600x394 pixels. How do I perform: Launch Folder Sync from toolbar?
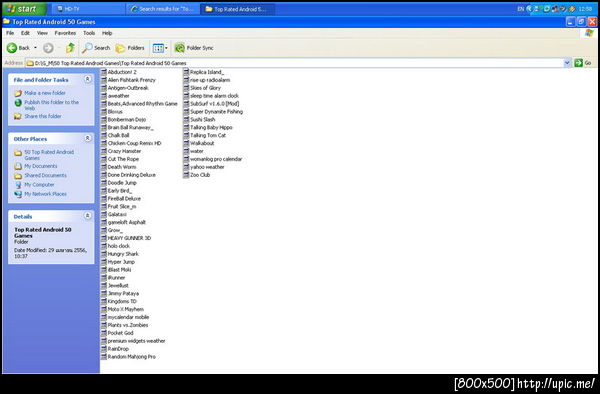[194, 48]
